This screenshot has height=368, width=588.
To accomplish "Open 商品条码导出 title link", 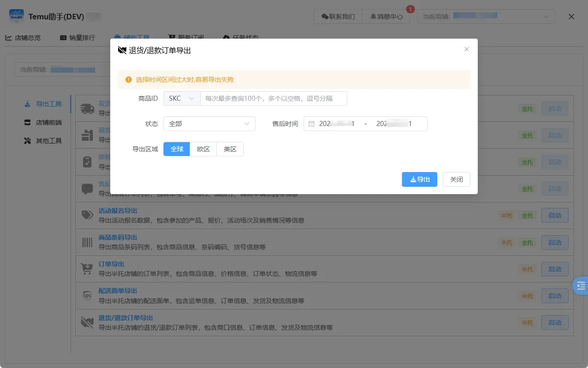I will (118, 237).
